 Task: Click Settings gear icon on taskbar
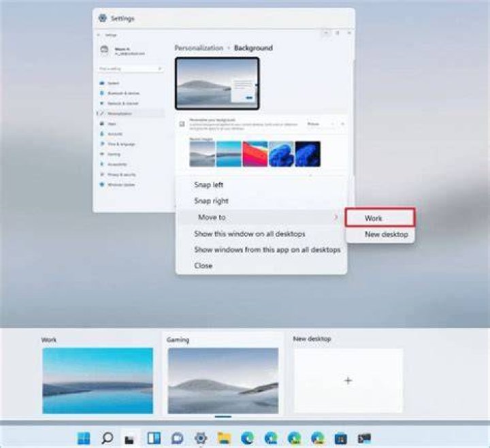[x=201, y=438]
